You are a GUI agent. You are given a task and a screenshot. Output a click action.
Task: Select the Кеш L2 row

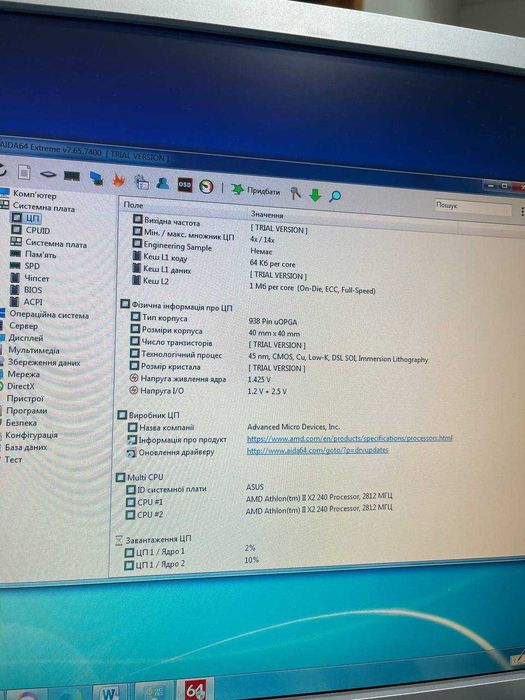(254, 285)
